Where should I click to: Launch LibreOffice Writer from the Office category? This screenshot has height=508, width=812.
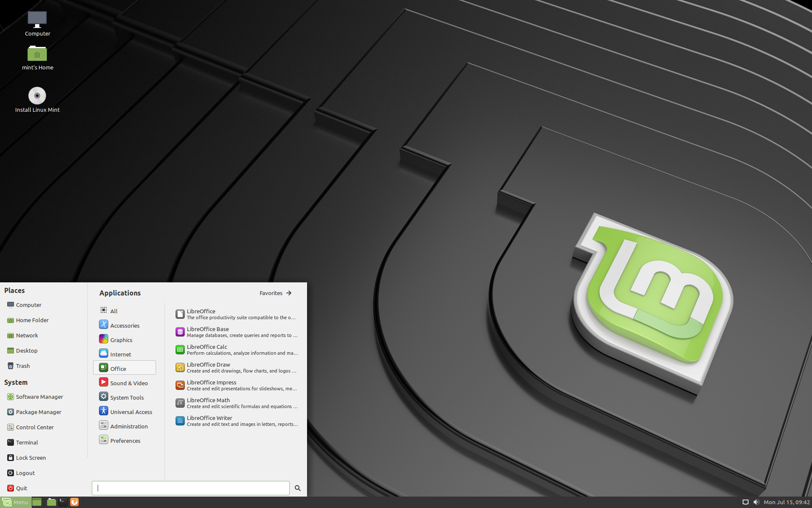[209, 420]
